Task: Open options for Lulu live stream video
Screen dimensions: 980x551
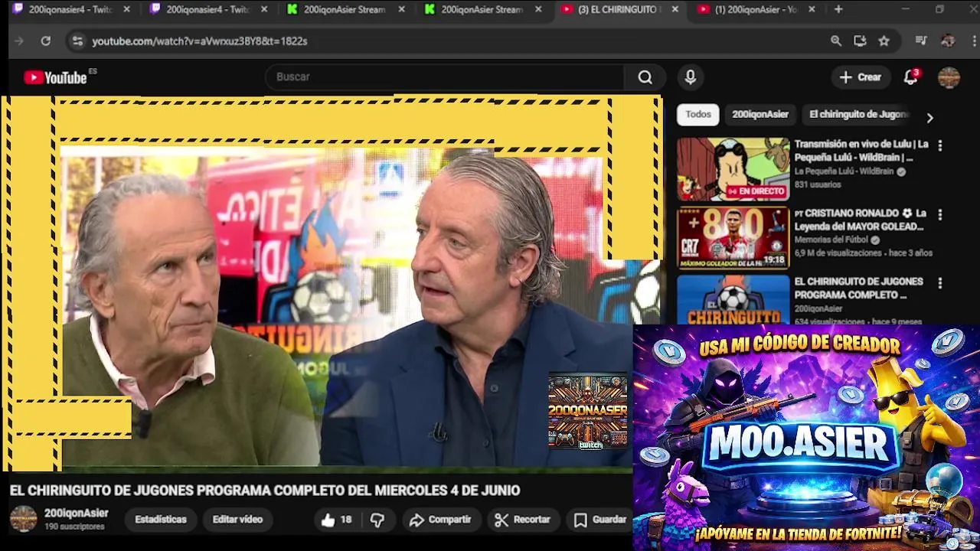Action: pyautogui.click(x=940, y=145)
